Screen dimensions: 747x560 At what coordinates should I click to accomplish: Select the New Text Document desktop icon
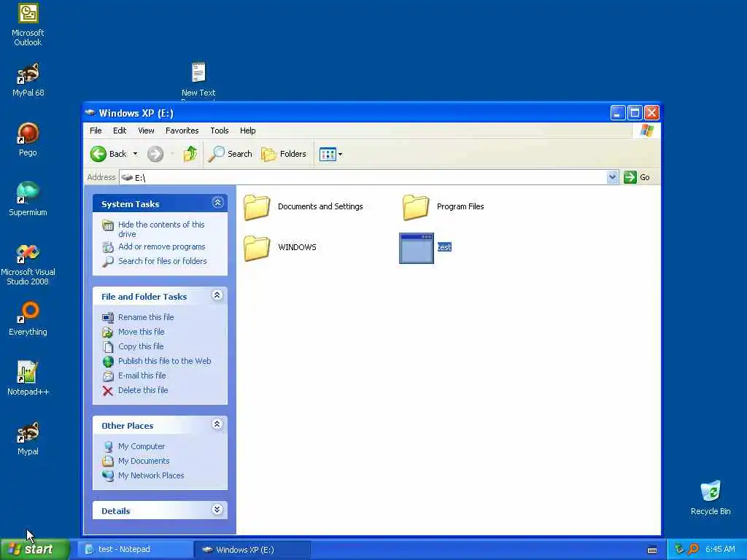point(198,72)
